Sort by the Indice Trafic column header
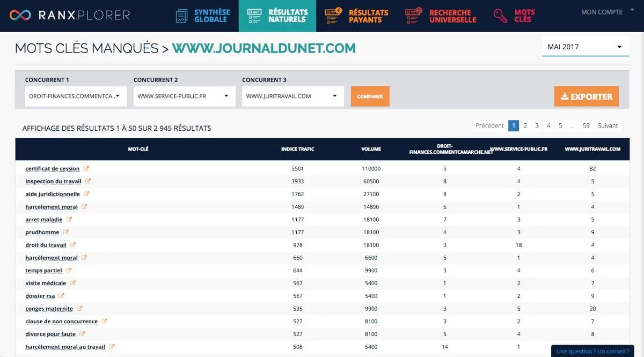644x357 pixels. (x=298, y=149)
